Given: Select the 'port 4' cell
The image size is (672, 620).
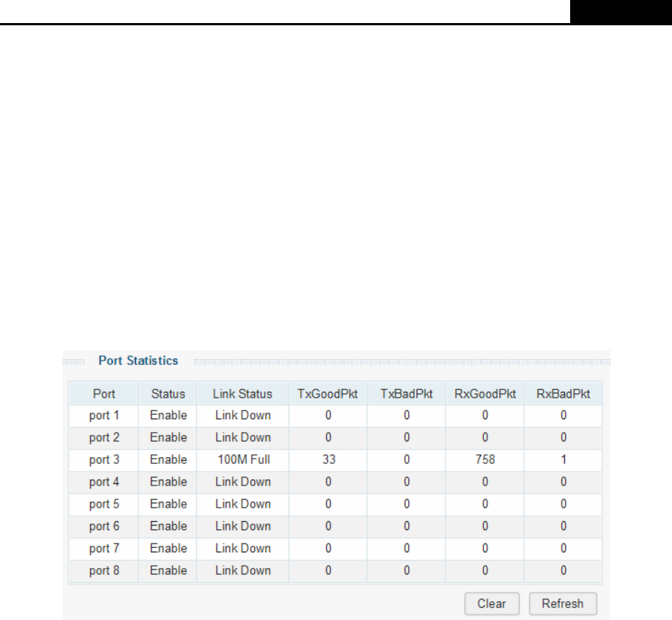Looking at the screenshot, I should (104, 482).
